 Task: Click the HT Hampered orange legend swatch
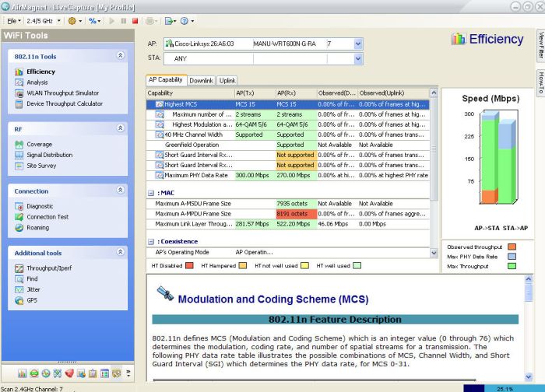243,266
